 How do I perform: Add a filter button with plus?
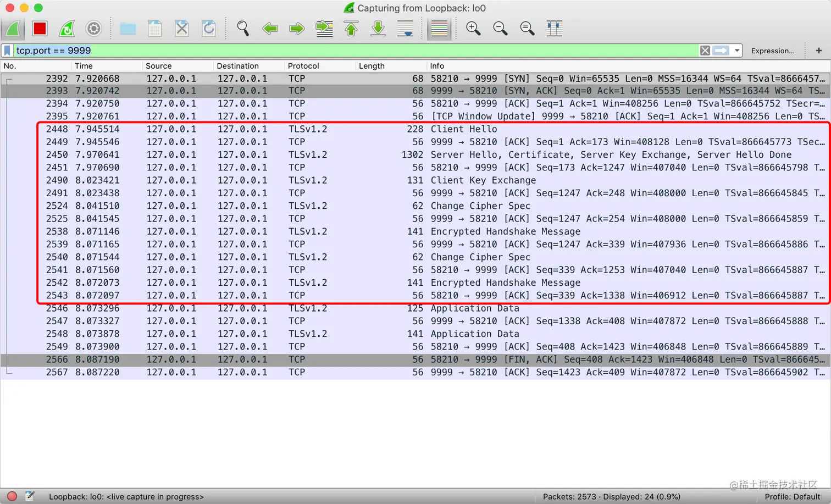point(819,51)
